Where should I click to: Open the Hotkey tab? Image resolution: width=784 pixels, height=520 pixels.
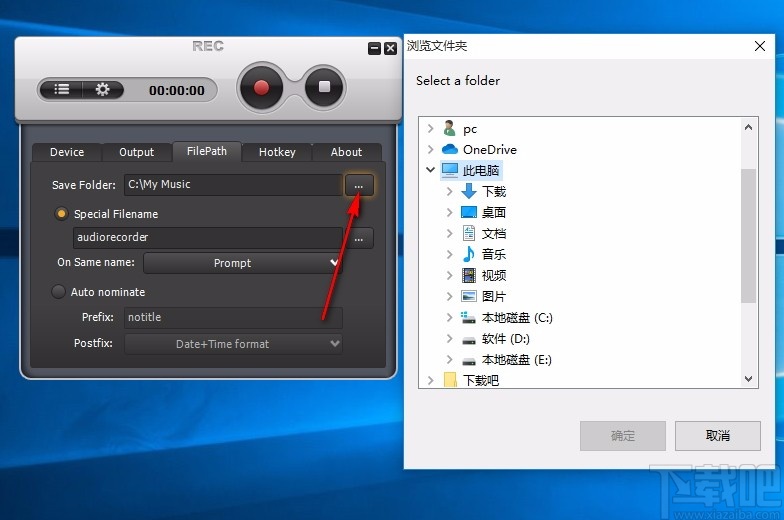click(277, 152)
